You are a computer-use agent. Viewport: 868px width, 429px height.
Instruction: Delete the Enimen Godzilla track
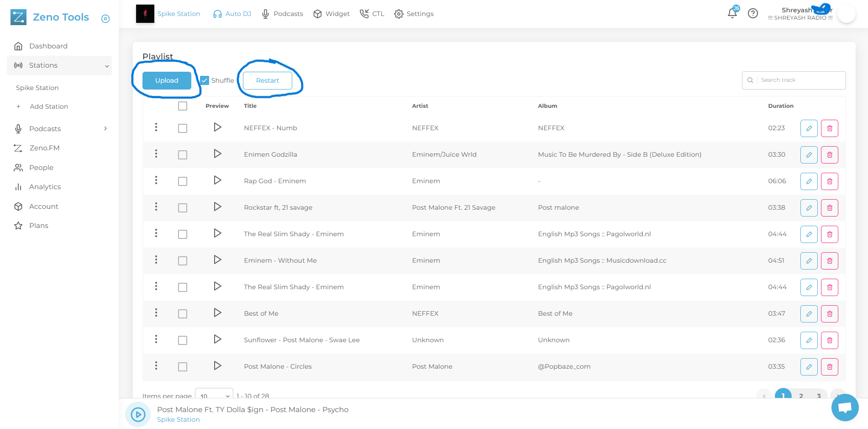pos(830,155)
